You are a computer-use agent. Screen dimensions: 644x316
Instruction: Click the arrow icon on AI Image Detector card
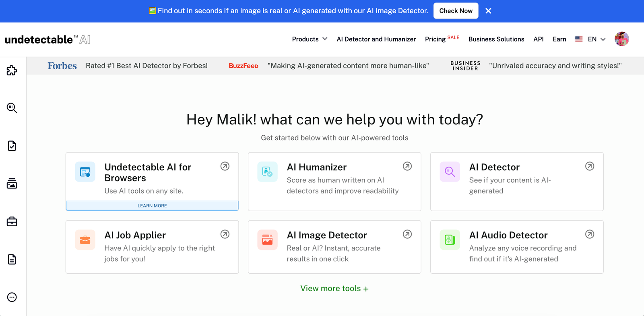tap(407, 234)
